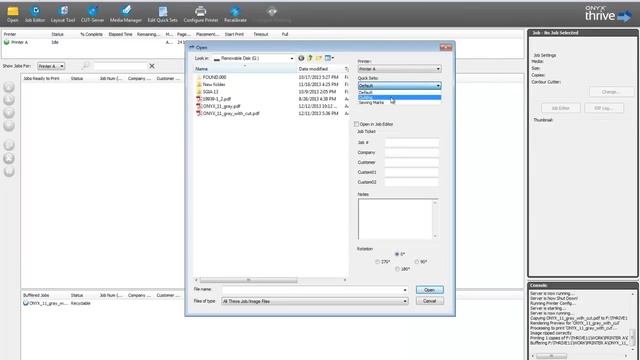Viewport: 640px width, 360px height.
Task: Click the file list horizontal scrollbar
Action: 249,280
